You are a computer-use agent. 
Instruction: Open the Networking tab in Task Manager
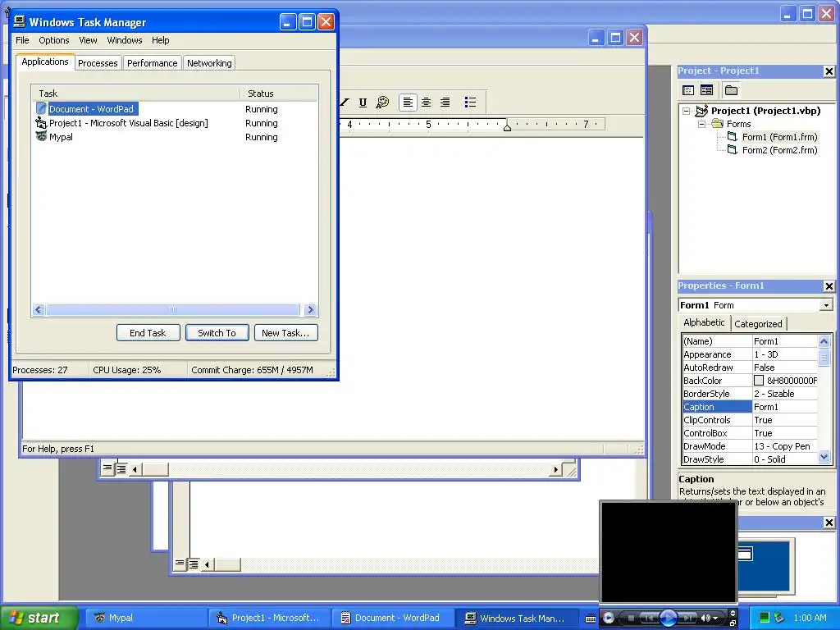point(209,63)
